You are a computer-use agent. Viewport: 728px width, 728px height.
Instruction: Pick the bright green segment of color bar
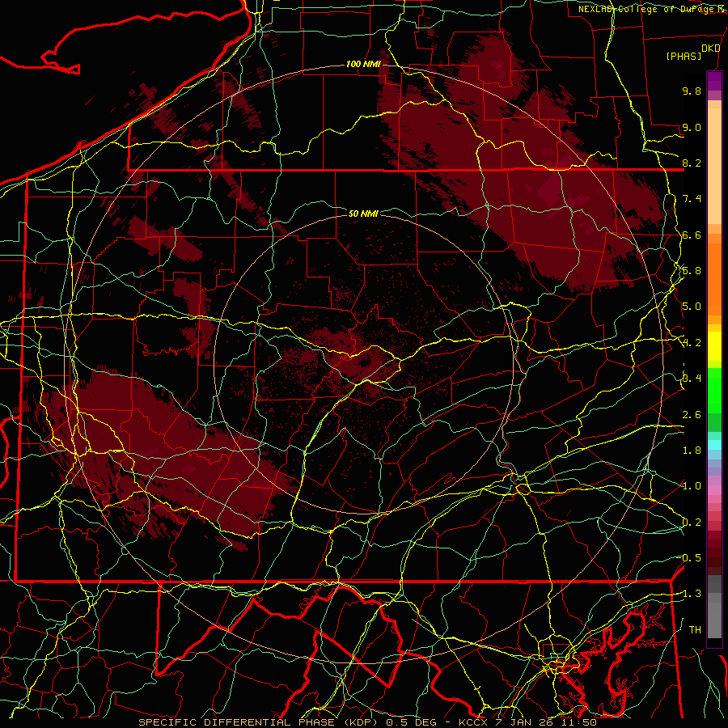tap(714, 390)
